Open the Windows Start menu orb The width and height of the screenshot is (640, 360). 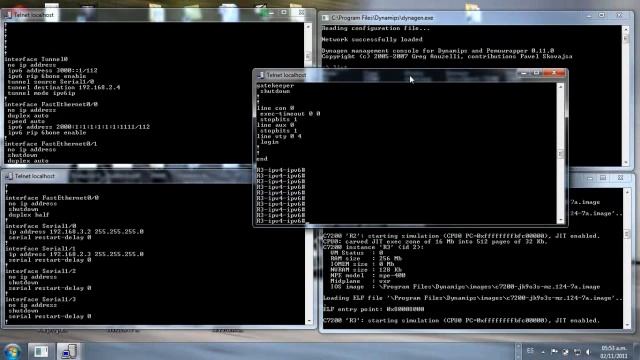pyautogui.click(x=12, y=352)
